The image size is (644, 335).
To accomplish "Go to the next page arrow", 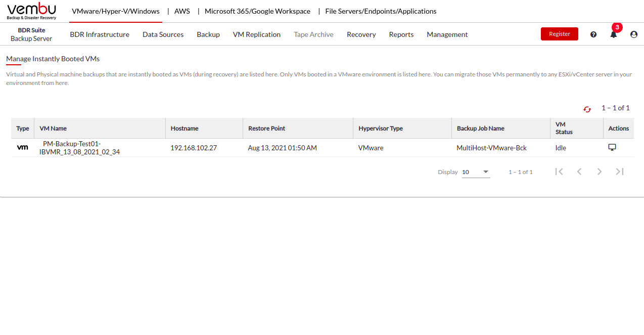I will [x=600, y=172].
